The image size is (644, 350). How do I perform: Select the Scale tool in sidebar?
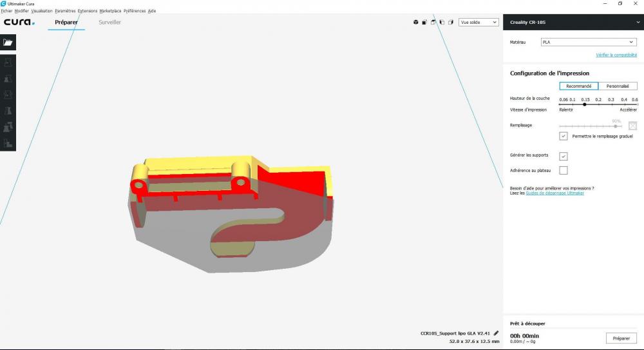click(x=8, y=79)
